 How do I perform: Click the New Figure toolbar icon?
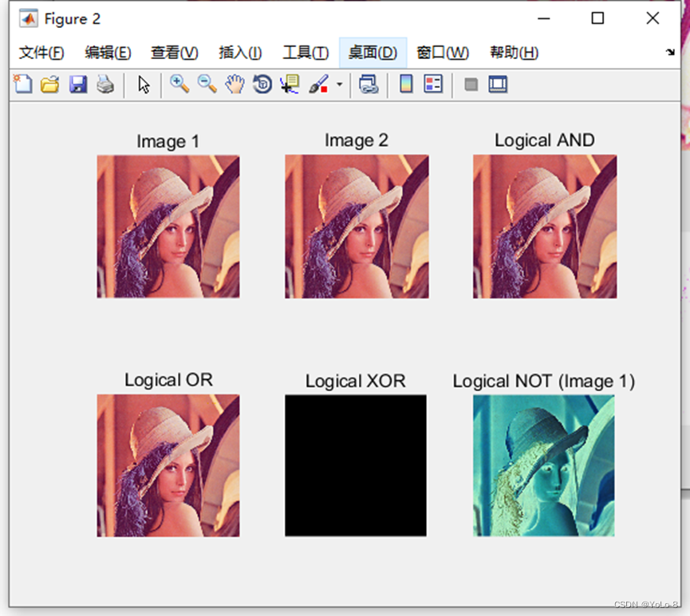coord(23,84)
